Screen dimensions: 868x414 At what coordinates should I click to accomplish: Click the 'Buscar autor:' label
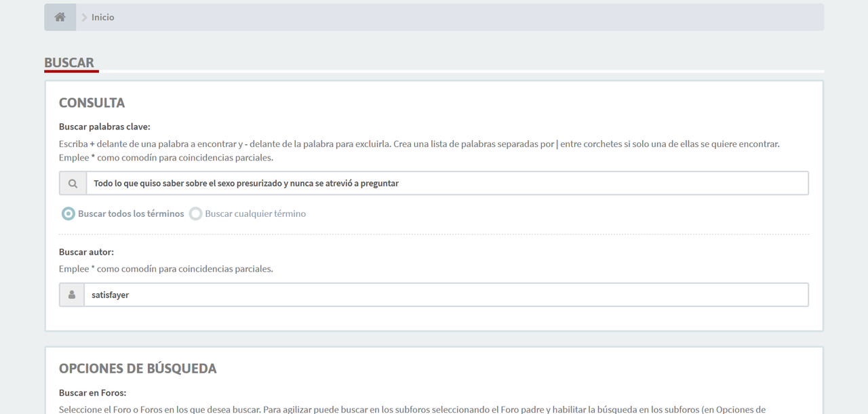(86, 252)
